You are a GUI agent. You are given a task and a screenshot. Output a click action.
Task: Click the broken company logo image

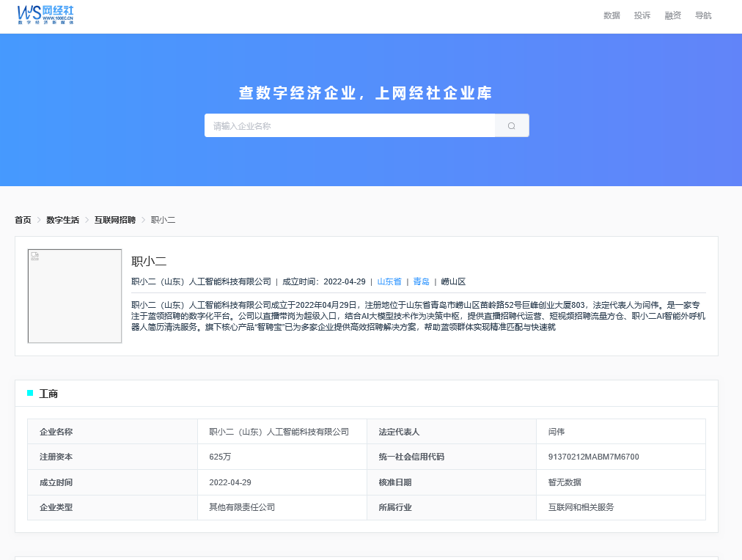75,296
